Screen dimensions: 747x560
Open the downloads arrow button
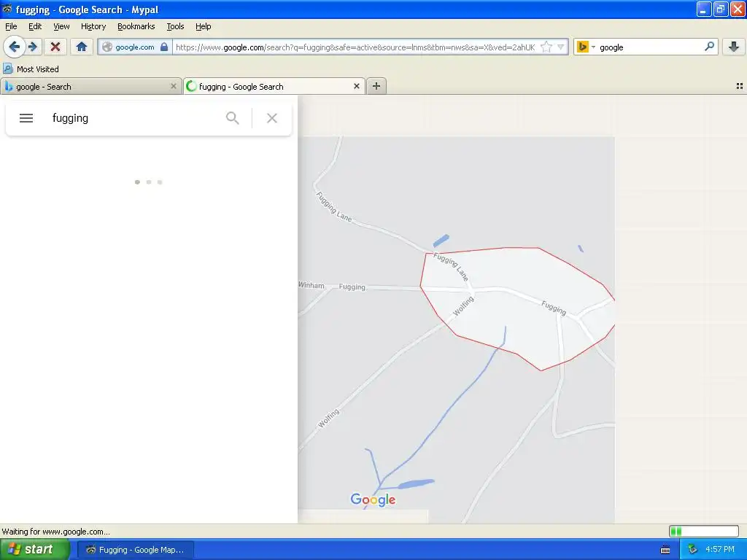point(734,47)
